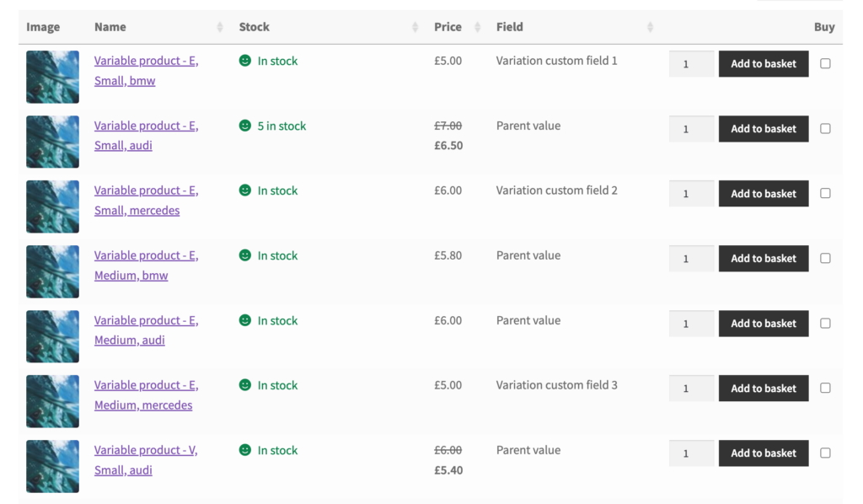Image resolution: width=863 pixels, height=504 pixels.
Task: Click the sort chevron beside the Name header
Action: click(222, 26)
